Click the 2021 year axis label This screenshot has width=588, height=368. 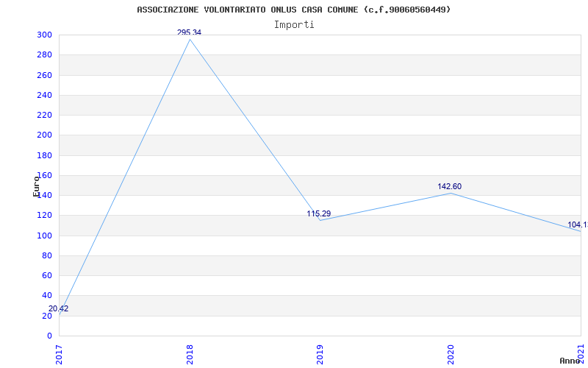click(581, 353)
